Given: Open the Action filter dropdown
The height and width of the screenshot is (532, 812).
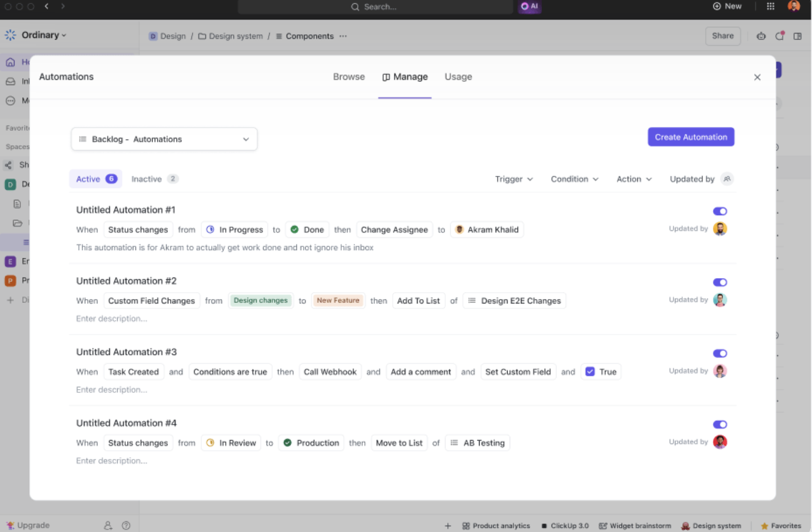Looking at the screenshot, I should (x=634, y=179).
